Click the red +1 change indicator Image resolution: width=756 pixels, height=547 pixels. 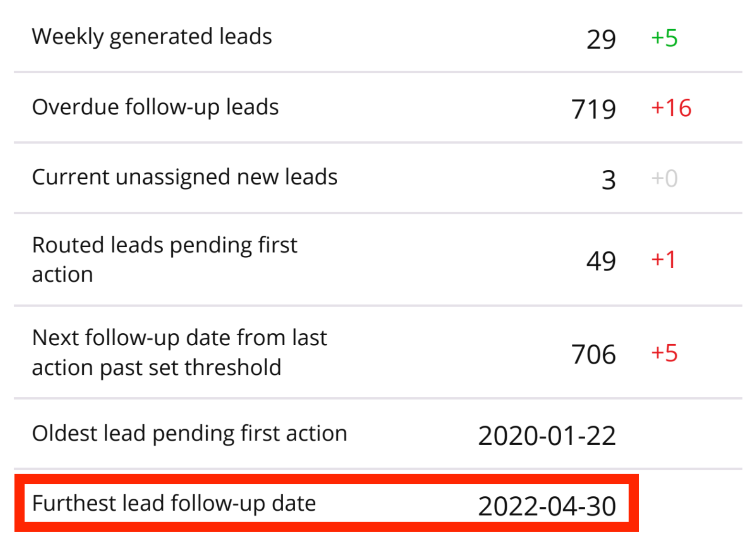[x=663, y=260]
